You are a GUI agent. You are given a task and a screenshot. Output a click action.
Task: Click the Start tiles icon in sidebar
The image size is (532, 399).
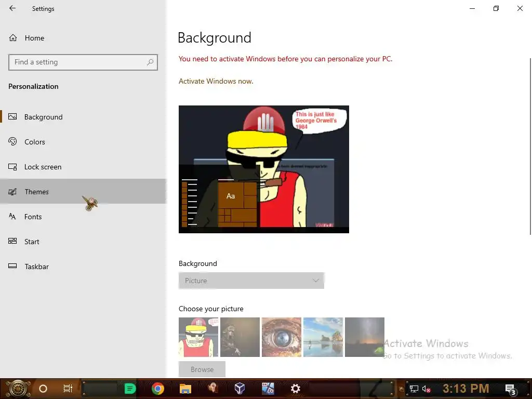click(12, 241)
